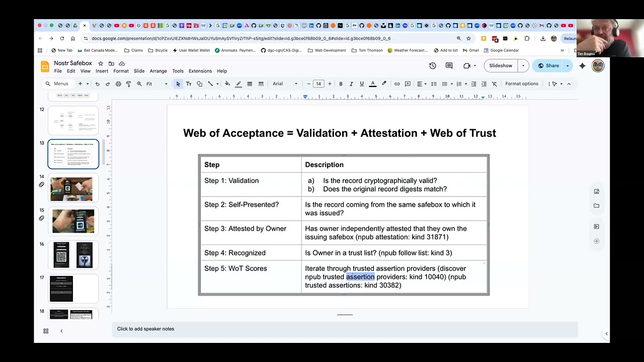The height and width of the screenshot is (362, 644).
Task: Open the Insert menu
Action: [x=102, y=71]
